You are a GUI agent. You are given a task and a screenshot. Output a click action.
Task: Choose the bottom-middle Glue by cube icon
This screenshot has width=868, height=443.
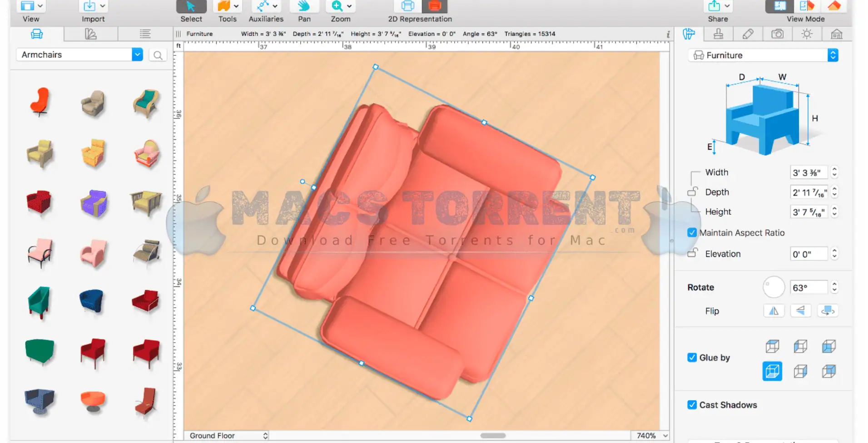click(800, 371)
